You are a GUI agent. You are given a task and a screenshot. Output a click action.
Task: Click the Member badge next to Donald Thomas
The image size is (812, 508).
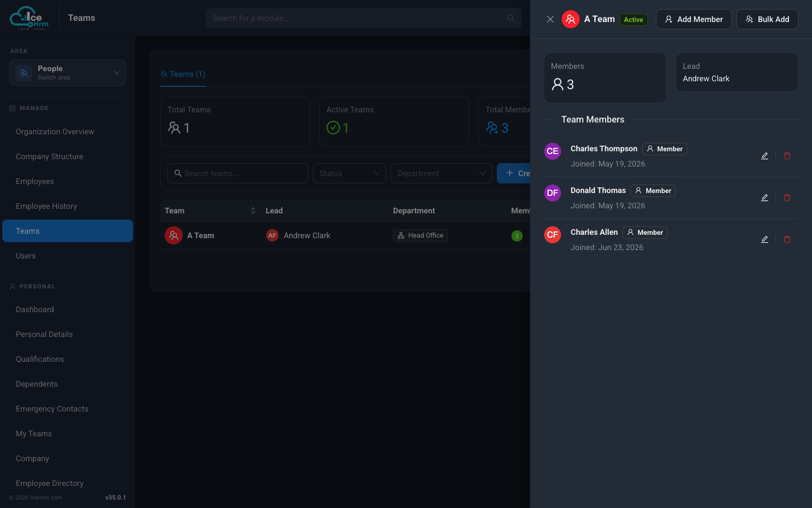653,191
